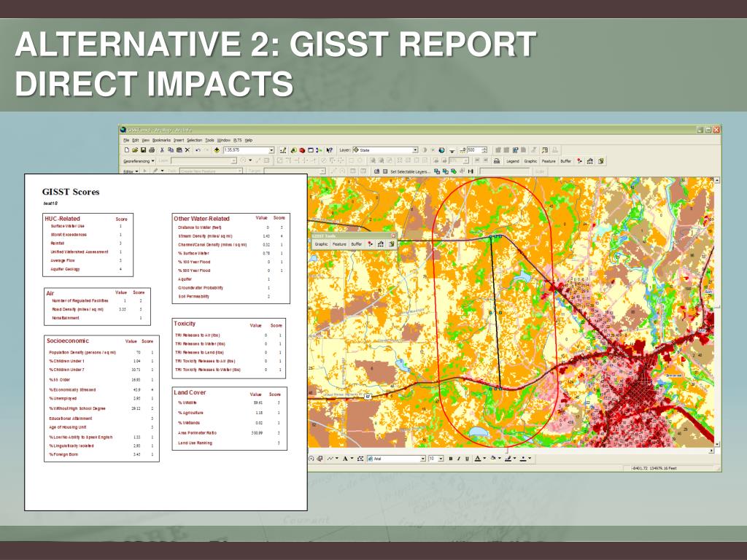This screenshot has width=747, height=560.
Task: Open the Tools menu
Action: [x=209, y=140]
